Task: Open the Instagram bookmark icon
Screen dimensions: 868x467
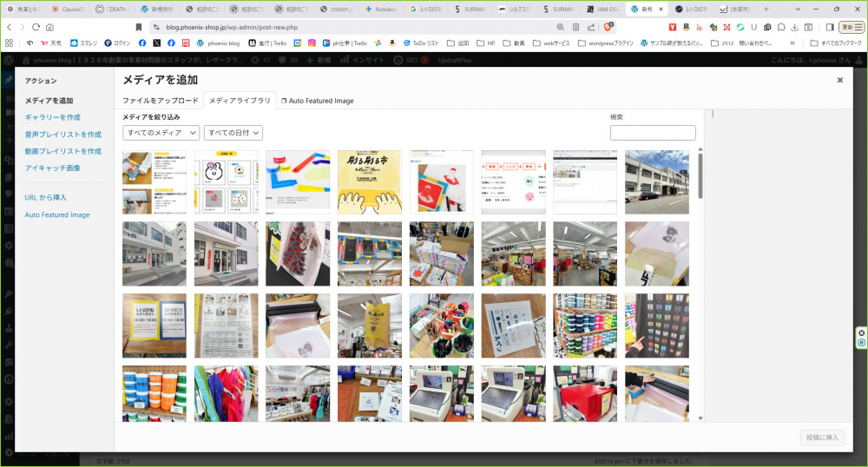Action: tap(312, 43)
